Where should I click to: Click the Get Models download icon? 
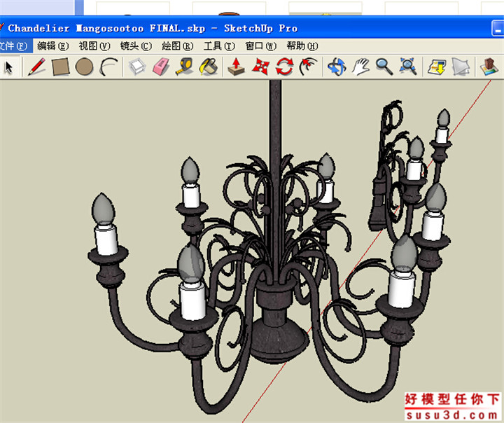pos(437,67)
